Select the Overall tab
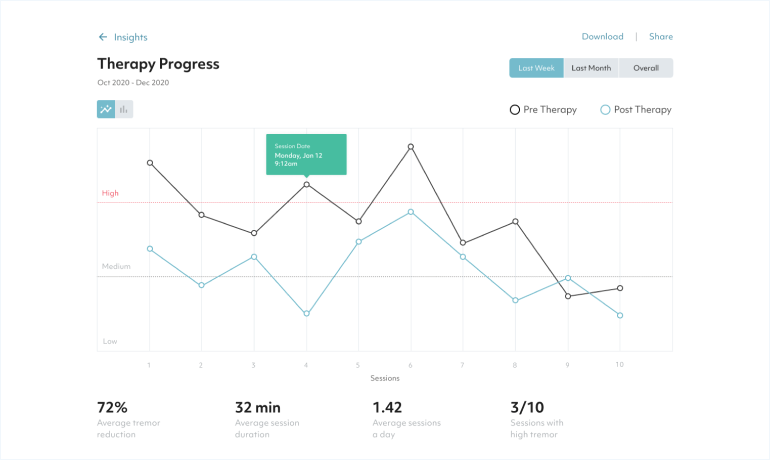 (x=646, y=68)
